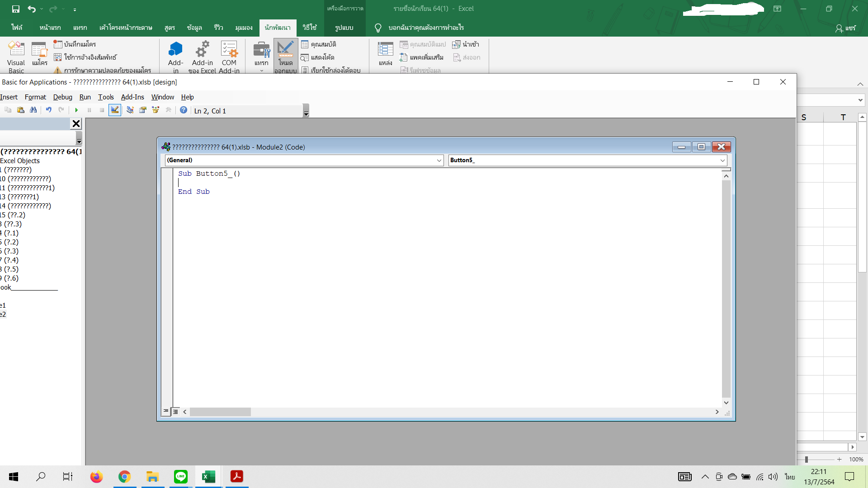Open LINE app from the taskbar

point(181,477)
